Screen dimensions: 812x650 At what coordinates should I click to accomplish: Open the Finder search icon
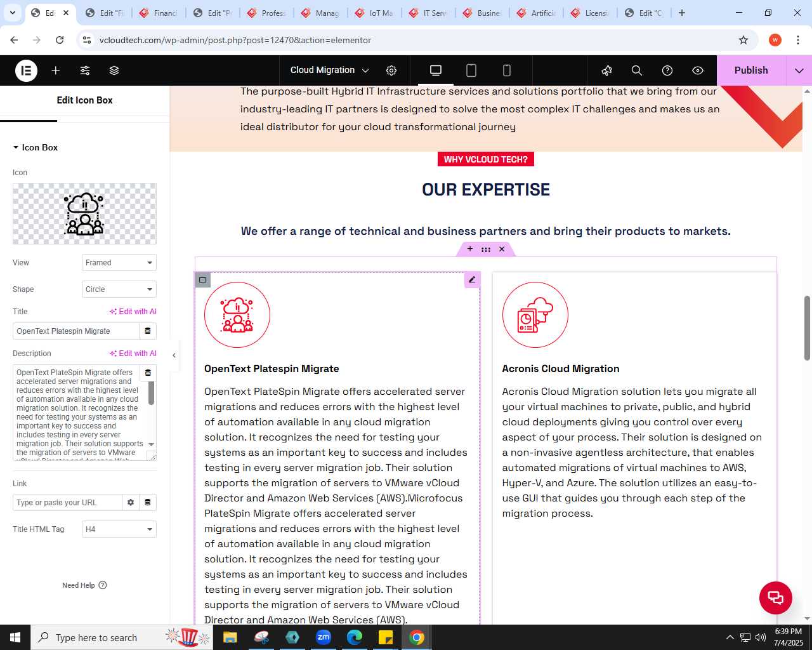[x=637, y=70]
